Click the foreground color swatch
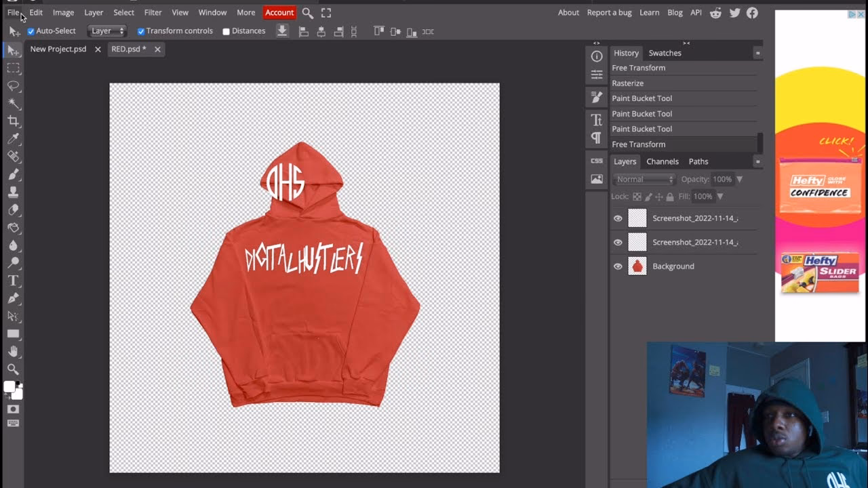This screenshot has width=868, height=488. (9, 387)
